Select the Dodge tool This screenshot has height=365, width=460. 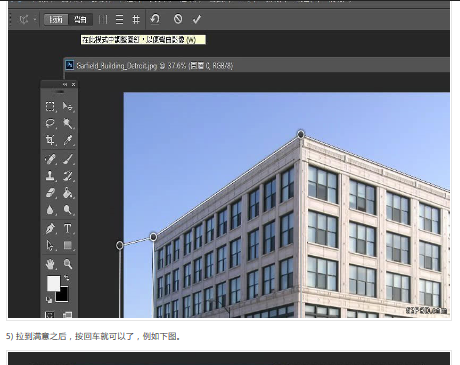coord(68,210)
